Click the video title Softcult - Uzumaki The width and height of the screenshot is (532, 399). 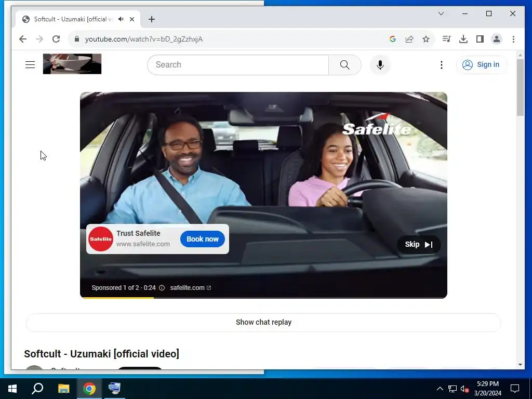coord(101,353)
